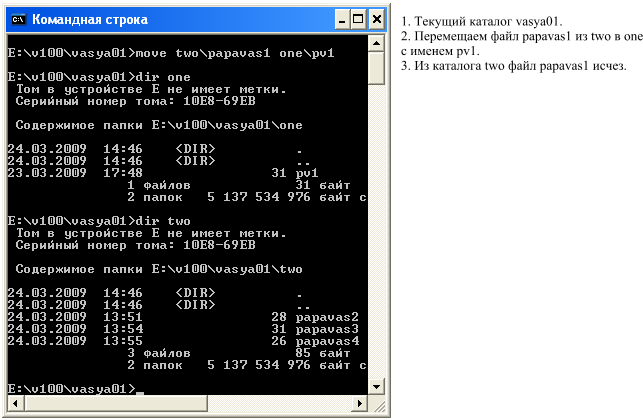Click the time 13:54 in papavas3 row
Screen dimensions: 643x420
123,329
